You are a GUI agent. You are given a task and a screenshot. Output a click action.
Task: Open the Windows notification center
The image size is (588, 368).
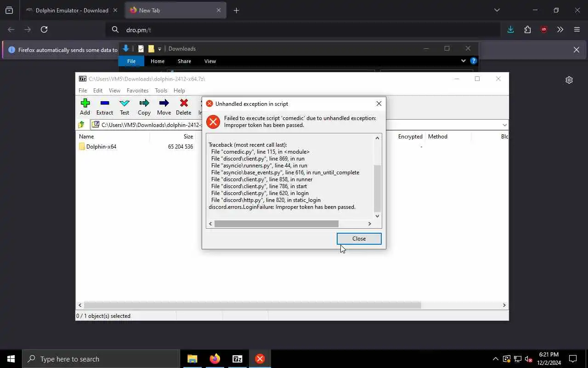pyautogui.click(x=573, y=359)
